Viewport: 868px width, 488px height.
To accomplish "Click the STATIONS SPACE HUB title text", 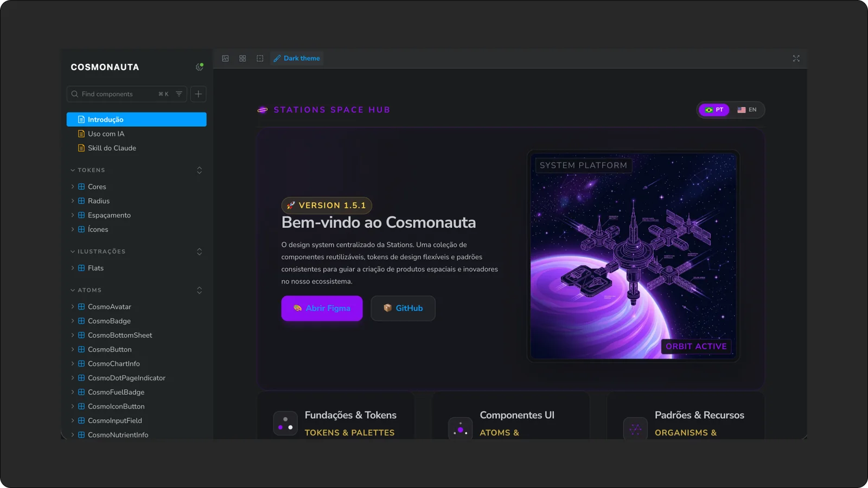I will point(332,110).
